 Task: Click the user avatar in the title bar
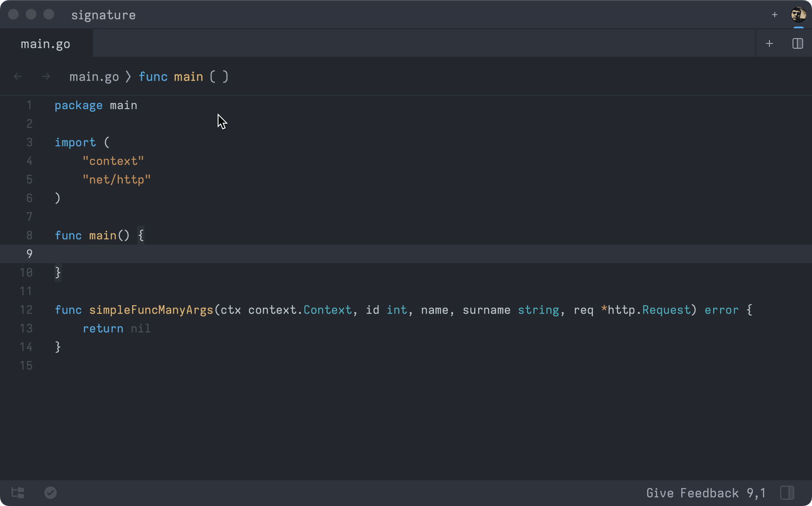click(799, 14)
